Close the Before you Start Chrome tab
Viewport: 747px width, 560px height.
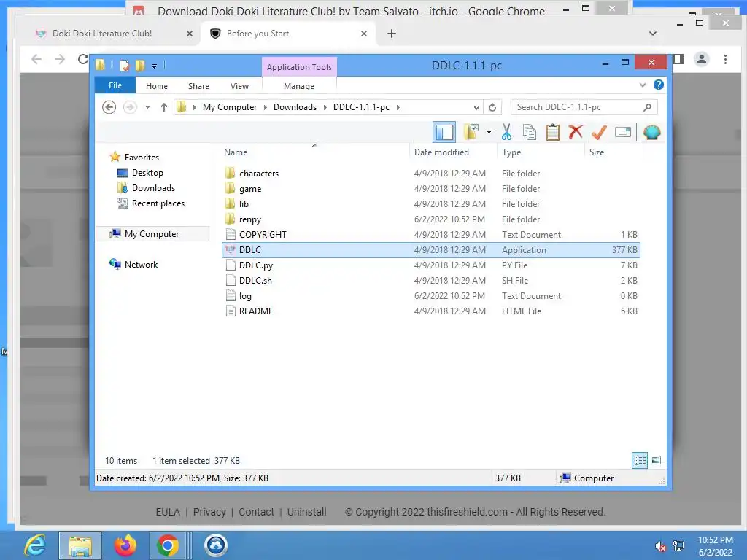364,34
